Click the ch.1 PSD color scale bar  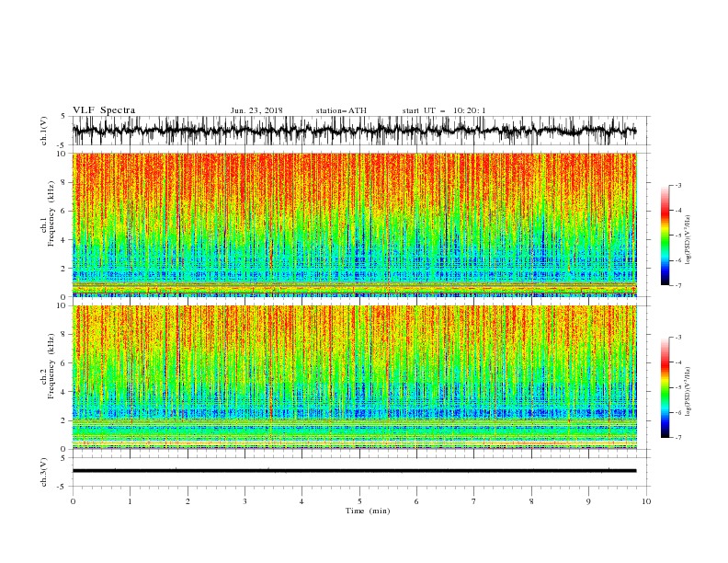tap(665, 236)
